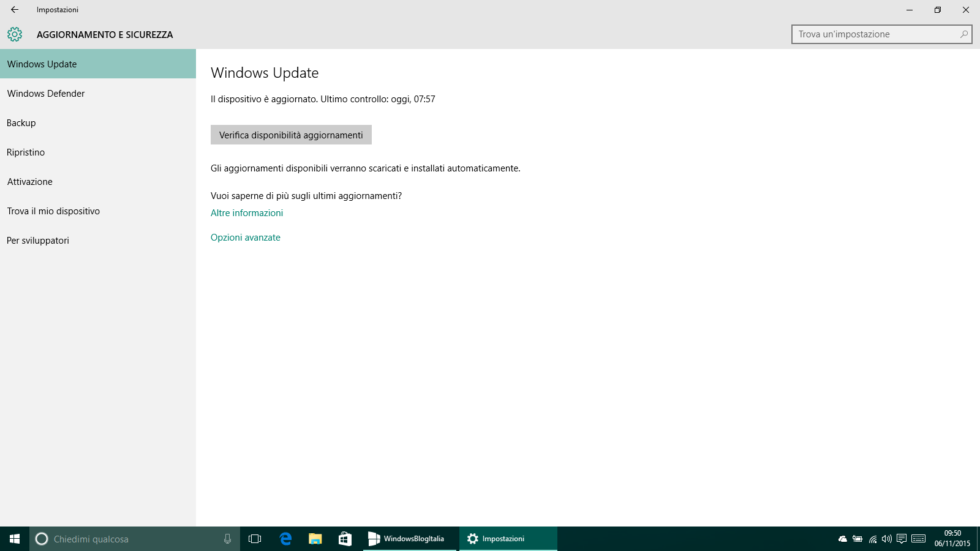
Task: Open the Windows Defender section
Action: [x=98, y=93]
